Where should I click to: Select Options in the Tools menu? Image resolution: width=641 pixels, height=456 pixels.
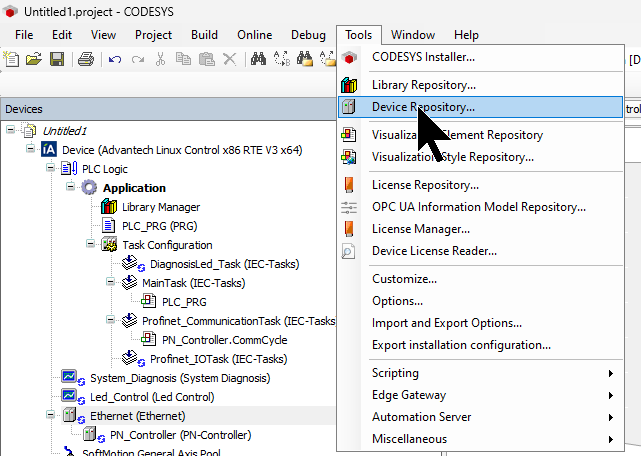[x=397, y=301]
